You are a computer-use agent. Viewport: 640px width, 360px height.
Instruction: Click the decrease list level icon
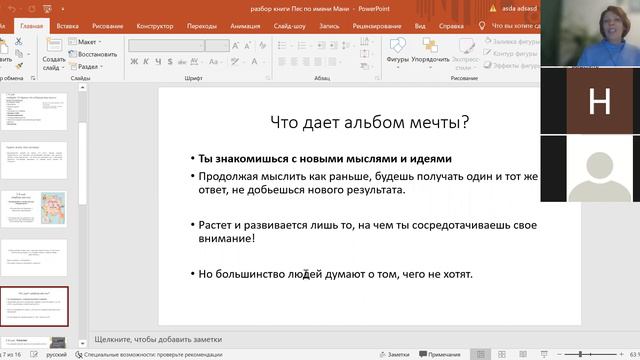(321, 46)
